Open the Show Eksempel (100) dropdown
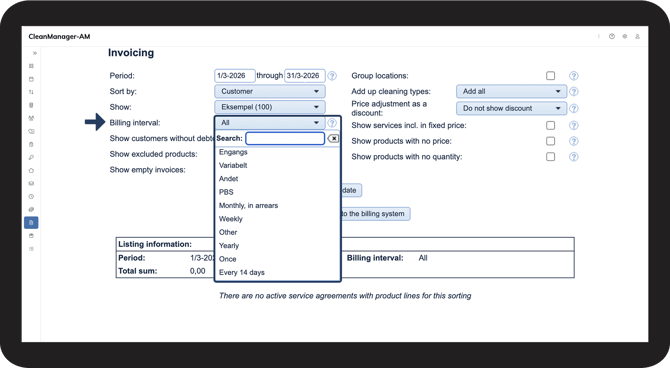The height and width of the screenshot is (368, 670). coord(270,107)
